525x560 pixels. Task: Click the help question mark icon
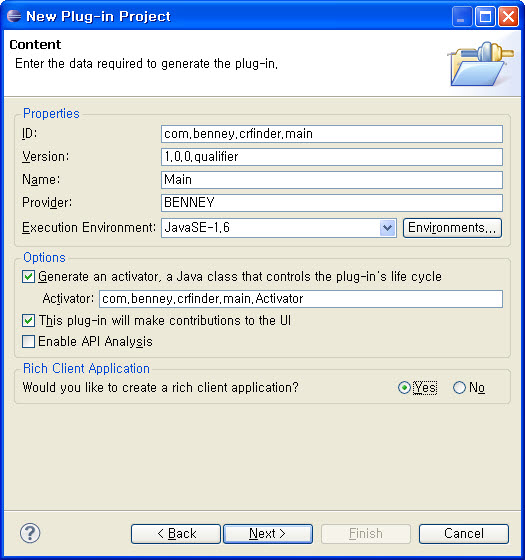tap(30, 533)
